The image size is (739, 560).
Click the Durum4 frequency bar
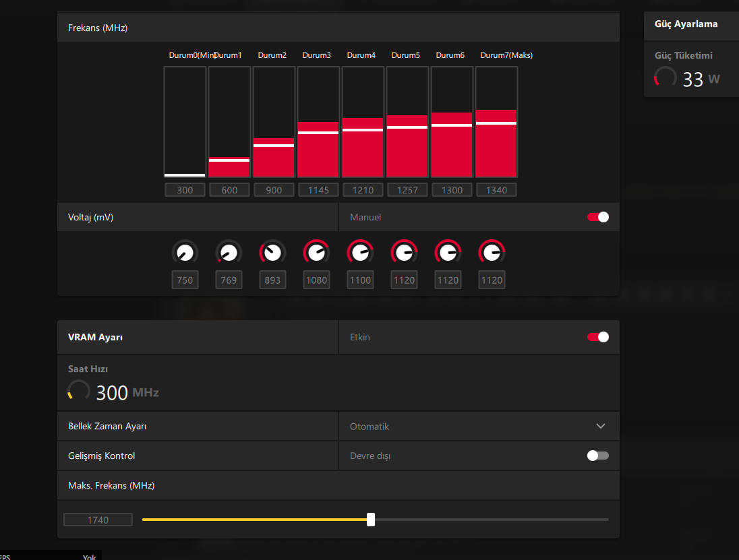[x=363, y=122]
